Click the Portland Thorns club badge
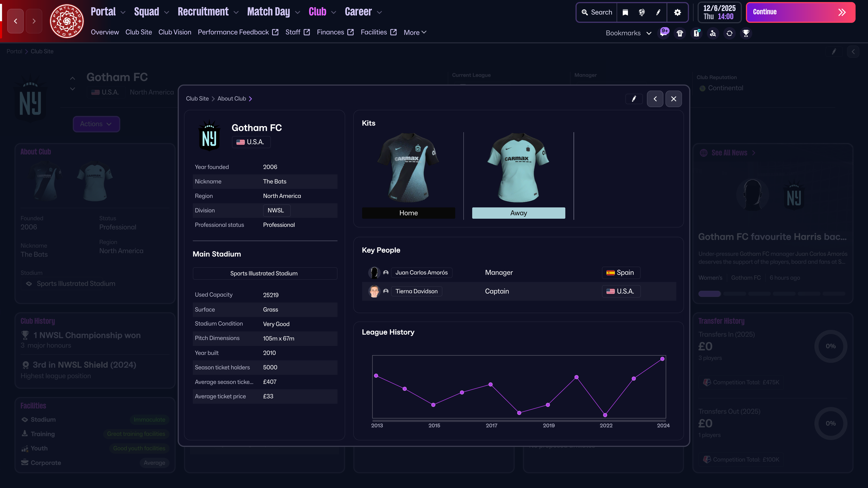The height and width of the screenshot is (488, 868). click(67, 21)
